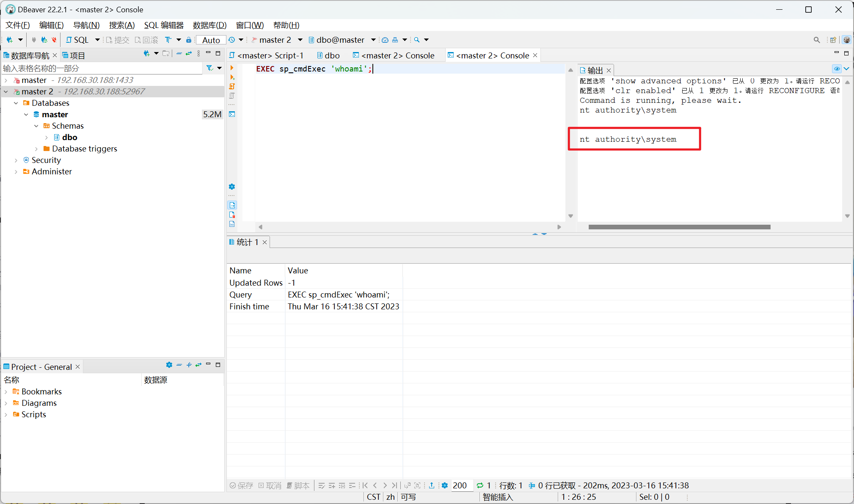Run the SQL script icon
The height and width of the screenshot is (504, 854).
[232, 86]
